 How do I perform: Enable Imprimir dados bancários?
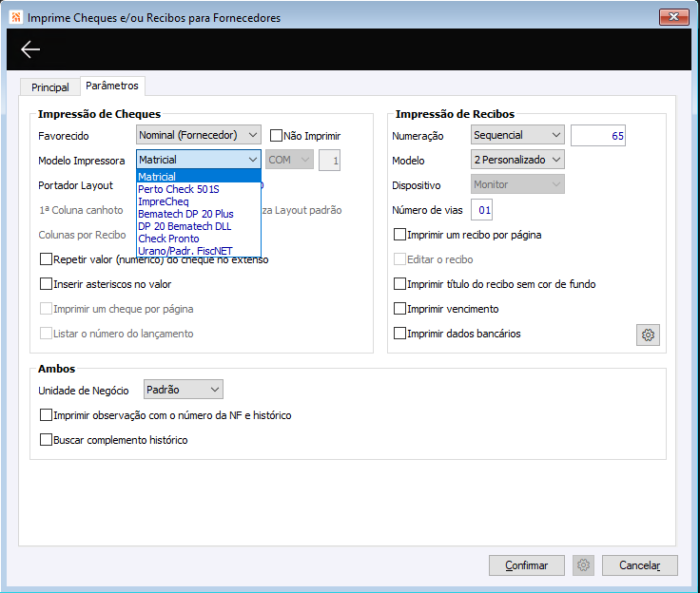pyautogui.click(x=399, y=334)
